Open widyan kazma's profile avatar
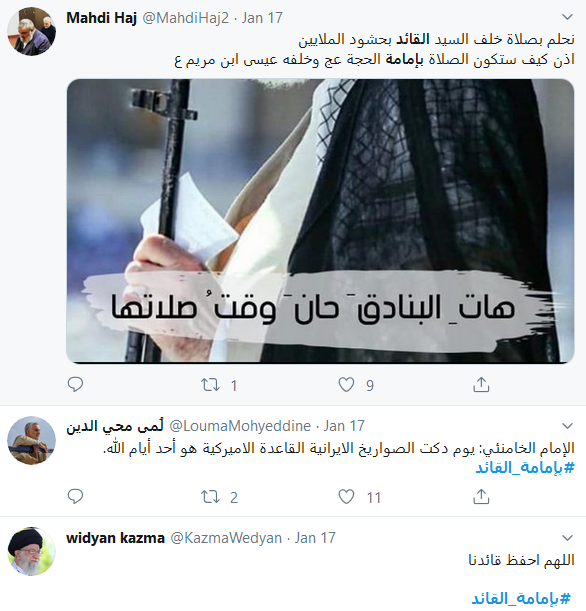 click(32, 552)
